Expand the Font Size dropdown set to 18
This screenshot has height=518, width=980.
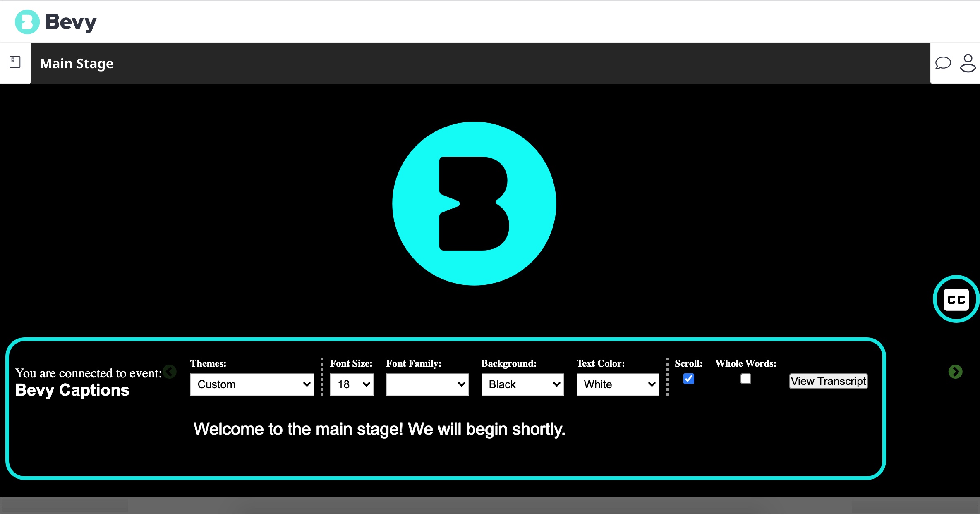352,384
